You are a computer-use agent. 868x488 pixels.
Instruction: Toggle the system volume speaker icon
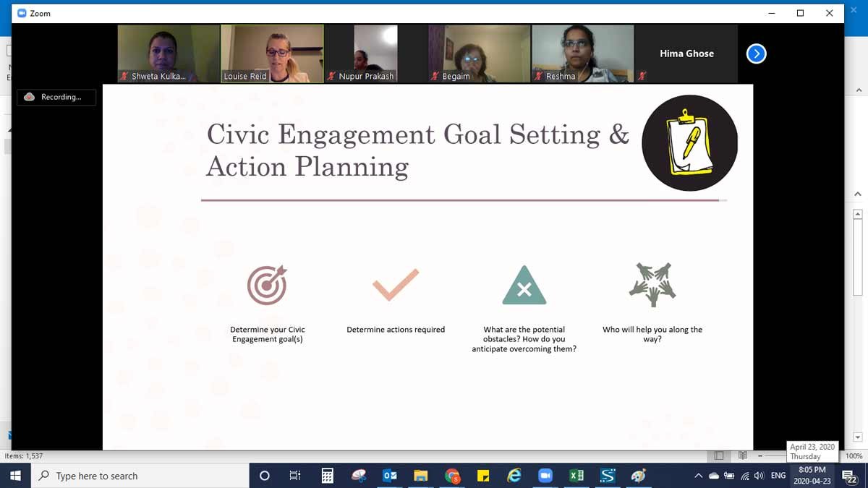(x=759, y=476)
